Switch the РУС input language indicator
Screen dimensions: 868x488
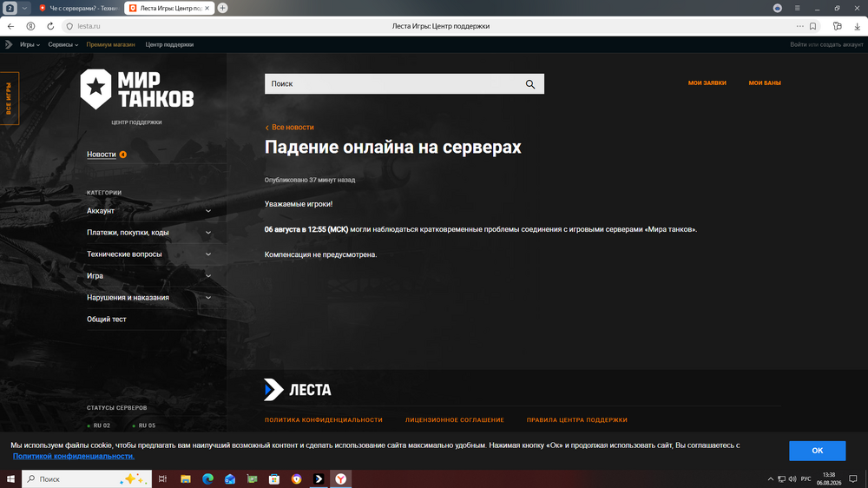[806, 478]
